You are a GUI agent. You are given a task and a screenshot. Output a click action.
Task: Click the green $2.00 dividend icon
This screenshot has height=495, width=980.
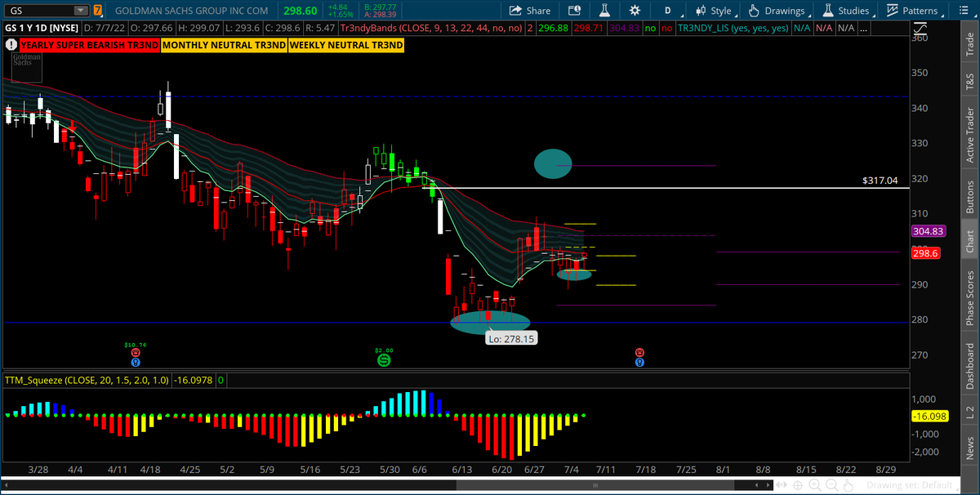coord(384,359)
